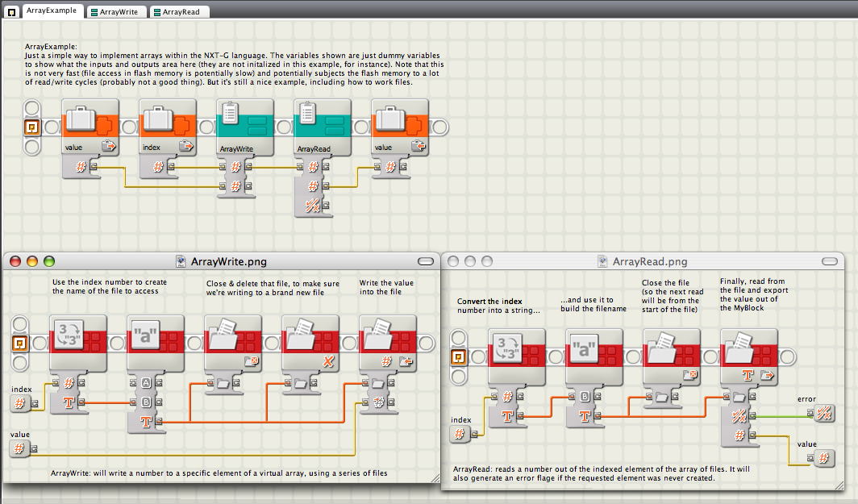Select the Number to Text block in ArrayWrite

point(77,343)
